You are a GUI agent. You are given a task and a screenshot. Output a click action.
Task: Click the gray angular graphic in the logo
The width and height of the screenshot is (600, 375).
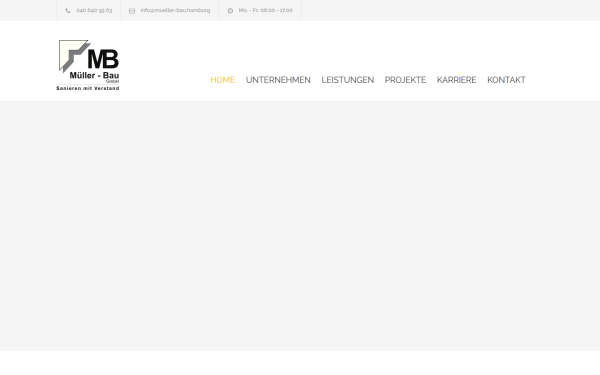73,56
